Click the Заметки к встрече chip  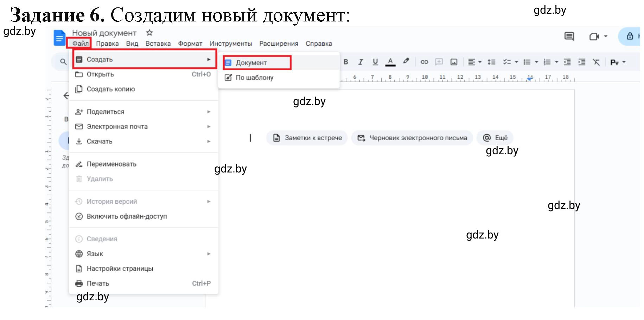pos(307,138)
